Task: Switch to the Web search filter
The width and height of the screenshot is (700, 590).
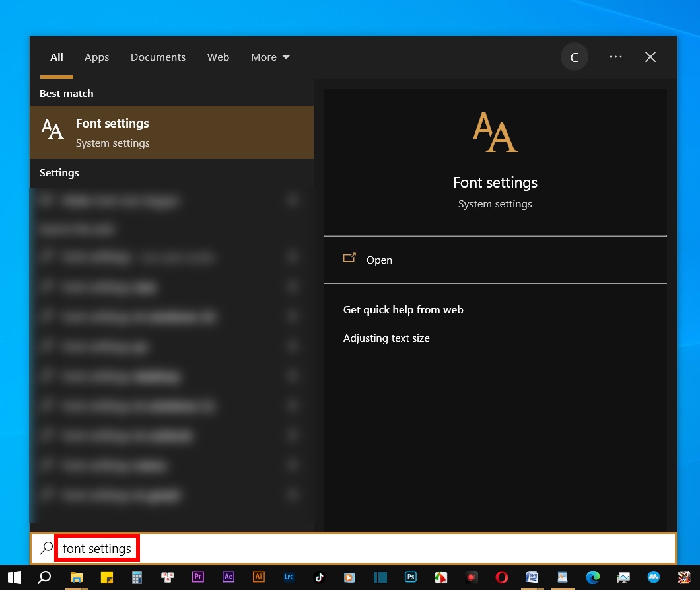Action: (x=218, y=57)
